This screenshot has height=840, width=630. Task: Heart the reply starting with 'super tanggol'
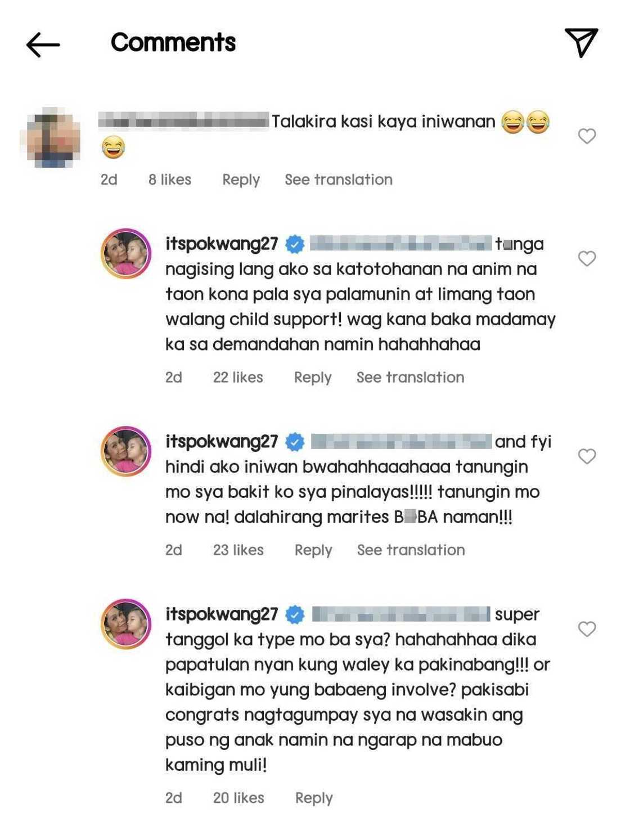tap(587, 628)
